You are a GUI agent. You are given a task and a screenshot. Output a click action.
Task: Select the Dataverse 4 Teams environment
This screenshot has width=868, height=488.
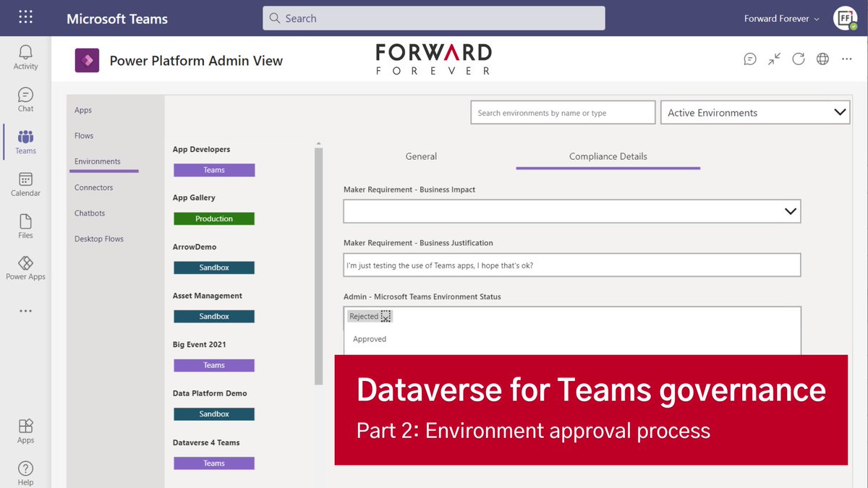pos(206,442)
